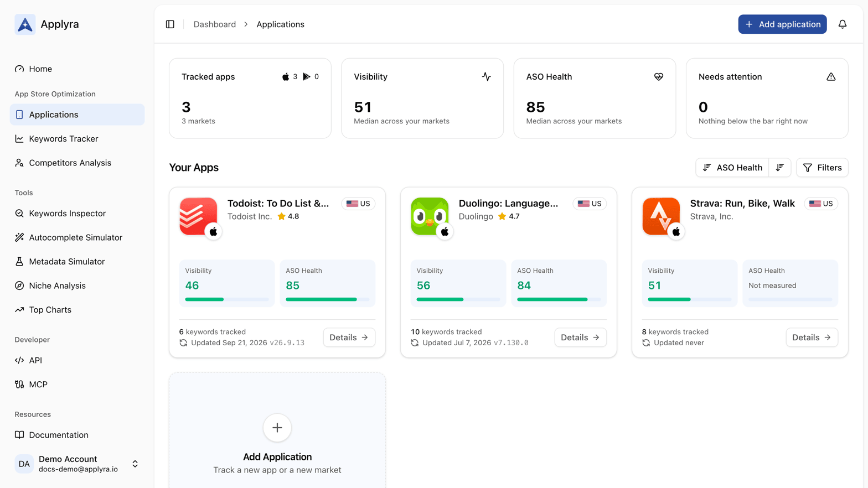This screenshot has width=868, height=488.
Task: Open Top Charts
Action: tap(77, 310)
